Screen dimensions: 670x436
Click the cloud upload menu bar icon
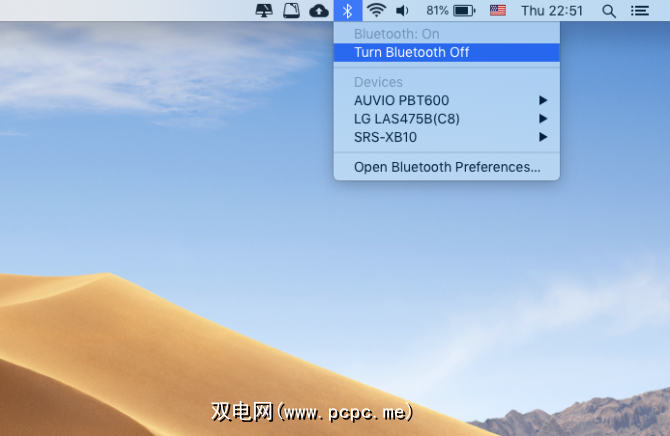319,11
